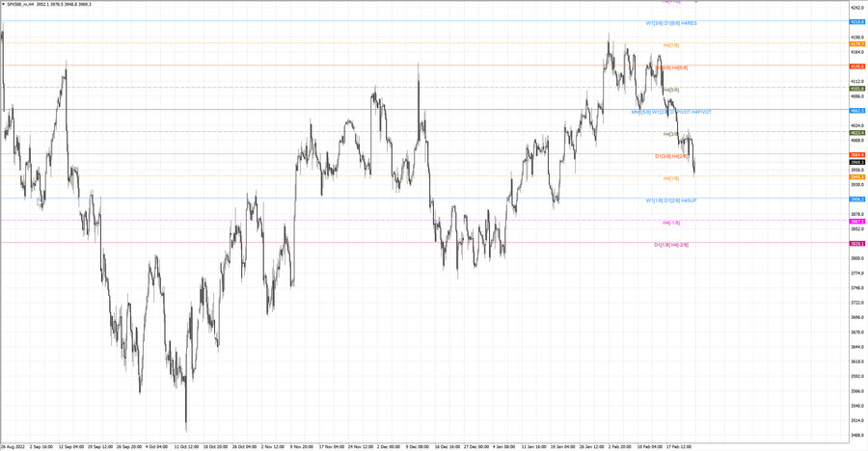868x451 pixels.
Task: Click the SPX500_m,H4 symbol title text
Action: (x=20, y=4)
